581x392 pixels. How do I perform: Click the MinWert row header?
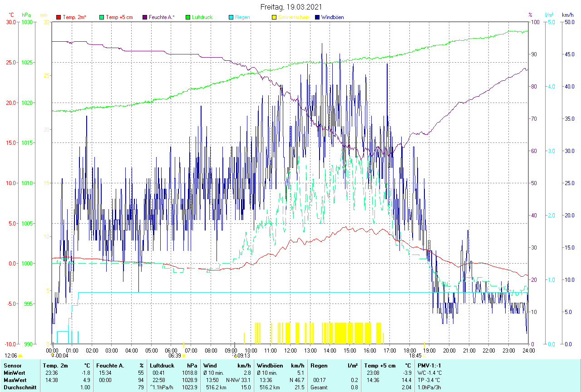click(x=15, y=373)
